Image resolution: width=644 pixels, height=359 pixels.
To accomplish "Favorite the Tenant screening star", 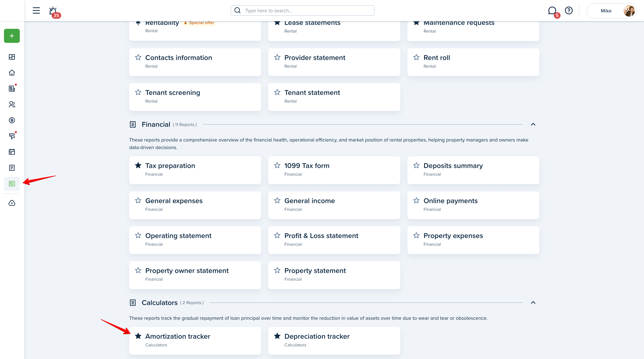I will click(x=138, y=92).
